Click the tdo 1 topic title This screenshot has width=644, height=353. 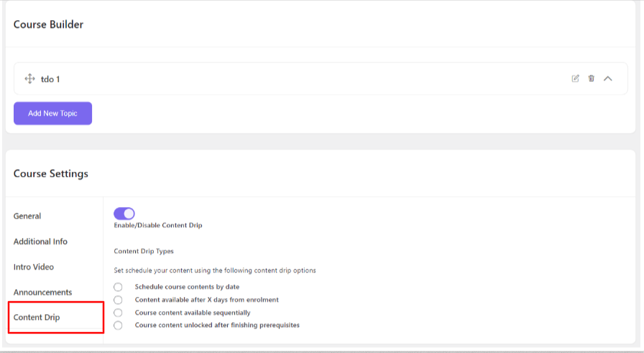(x=50, y=78)
